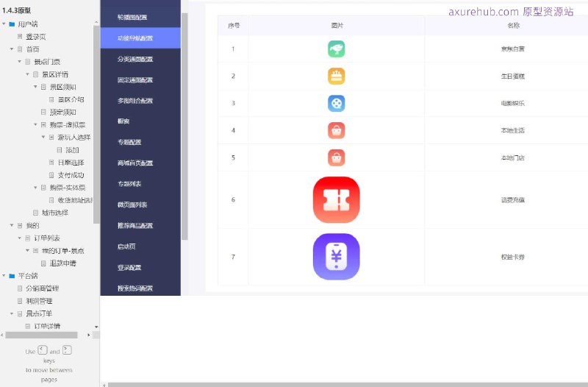Open the 支付成功 page in the tree
The image size is (588, 387).
(x=71, y=175)
